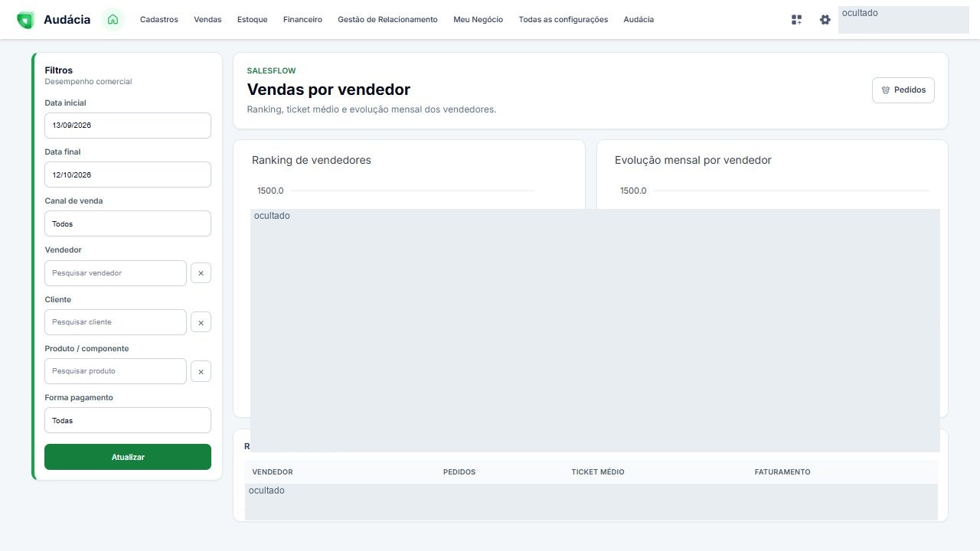Open the Audácia menu item in navbar
This screenshot has width=980, height=551.
(639, 20)
